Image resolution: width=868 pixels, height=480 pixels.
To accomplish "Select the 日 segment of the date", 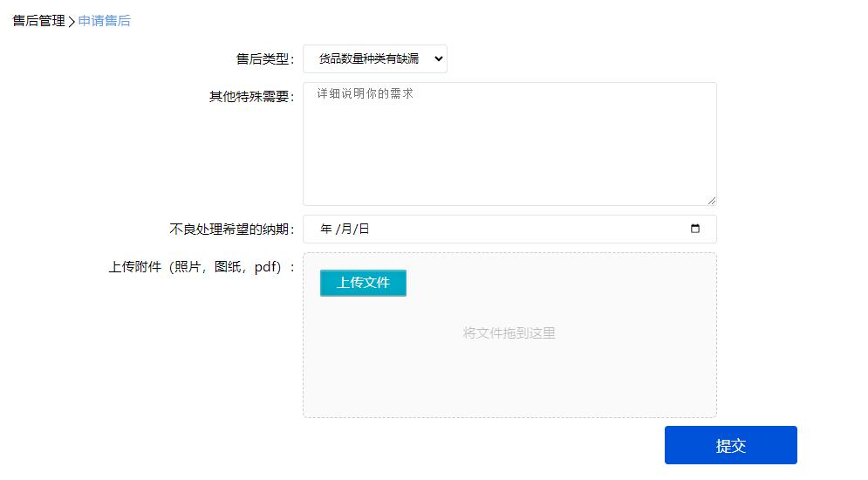I will point(364,230).
